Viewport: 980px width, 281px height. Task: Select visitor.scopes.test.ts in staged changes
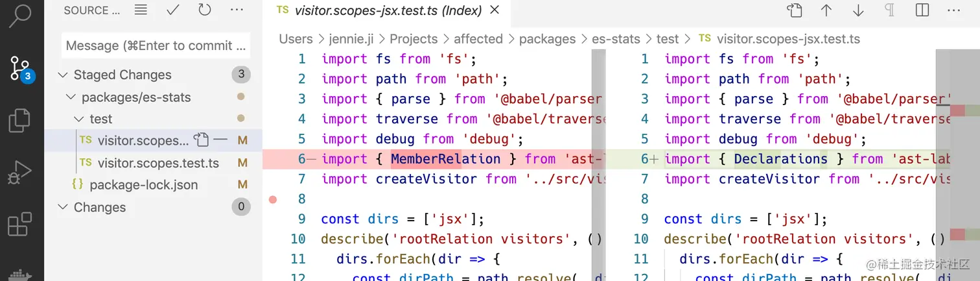(158, 162)
